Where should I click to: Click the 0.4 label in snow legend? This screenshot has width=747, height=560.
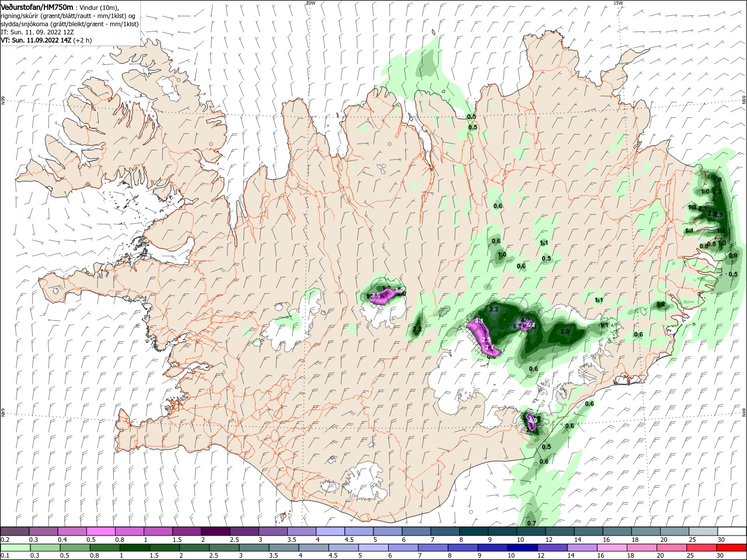coord(62,540)
